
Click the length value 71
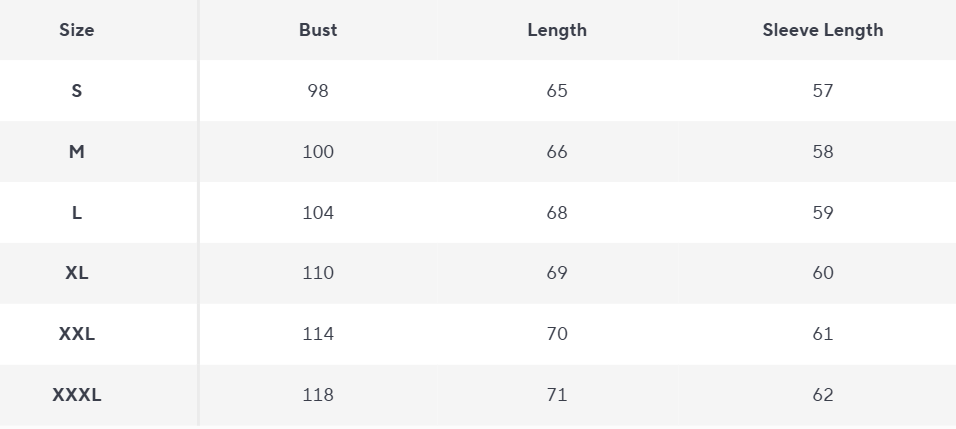point(557,395)
